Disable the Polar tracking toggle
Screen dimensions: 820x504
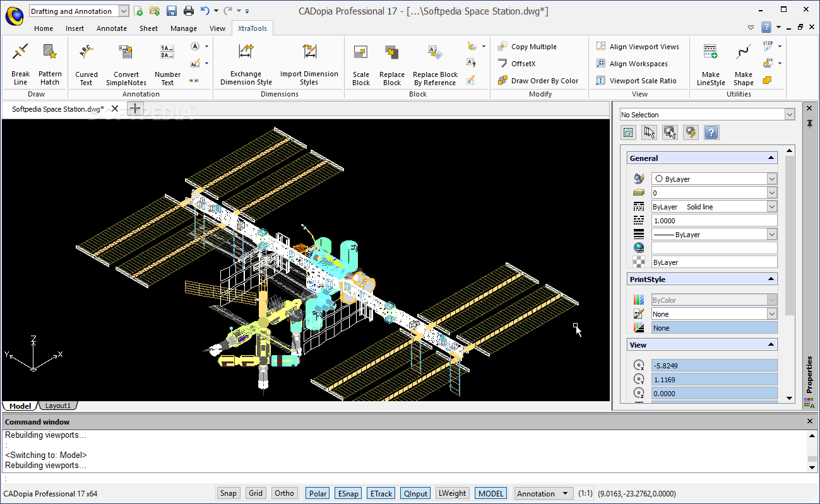(318, 493)
